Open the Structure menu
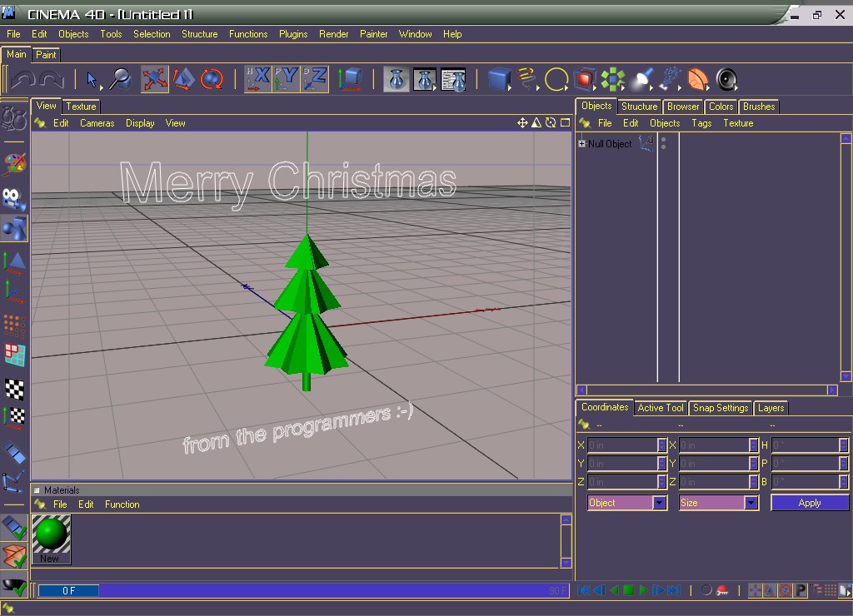 click(x=200, y=34)
